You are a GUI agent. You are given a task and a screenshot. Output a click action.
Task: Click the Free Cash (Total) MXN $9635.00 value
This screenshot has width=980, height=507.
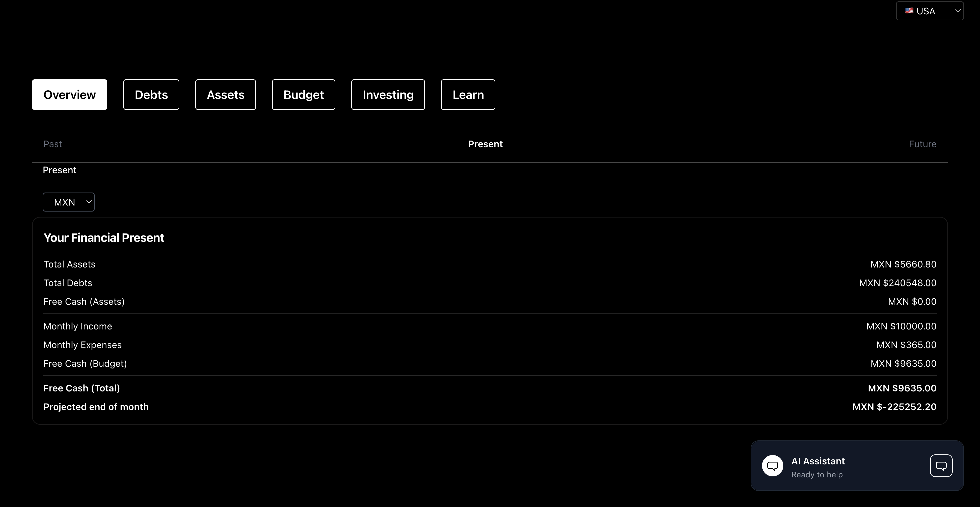[902, 388]
